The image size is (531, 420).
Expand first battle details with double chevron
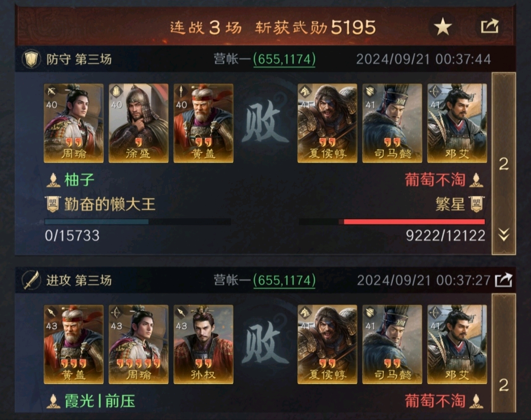pos(504,235)
